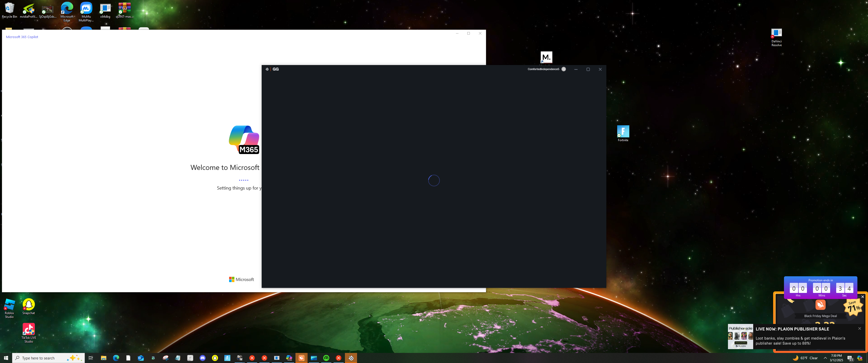Launch Microsoft Edge from the desktop
Viewport: 868px width, 363px height.
(x=67, y=12)
